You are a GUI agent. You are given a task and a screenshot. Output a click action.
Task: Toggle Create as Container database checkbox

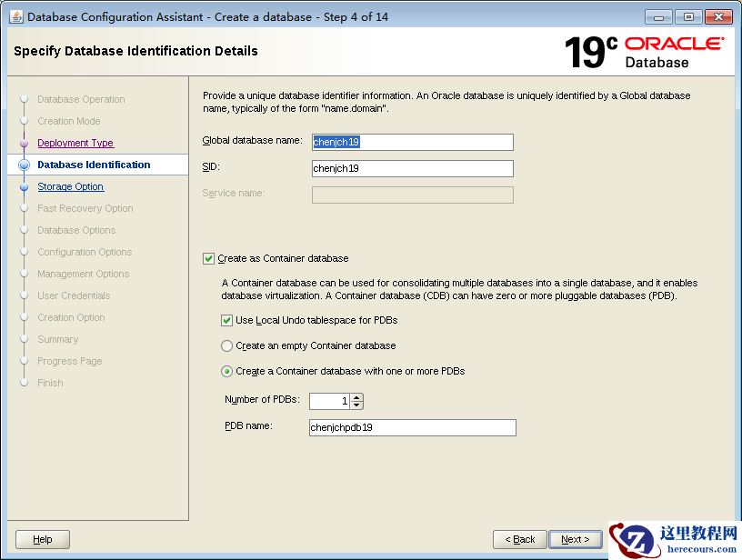tap(208, 258)
